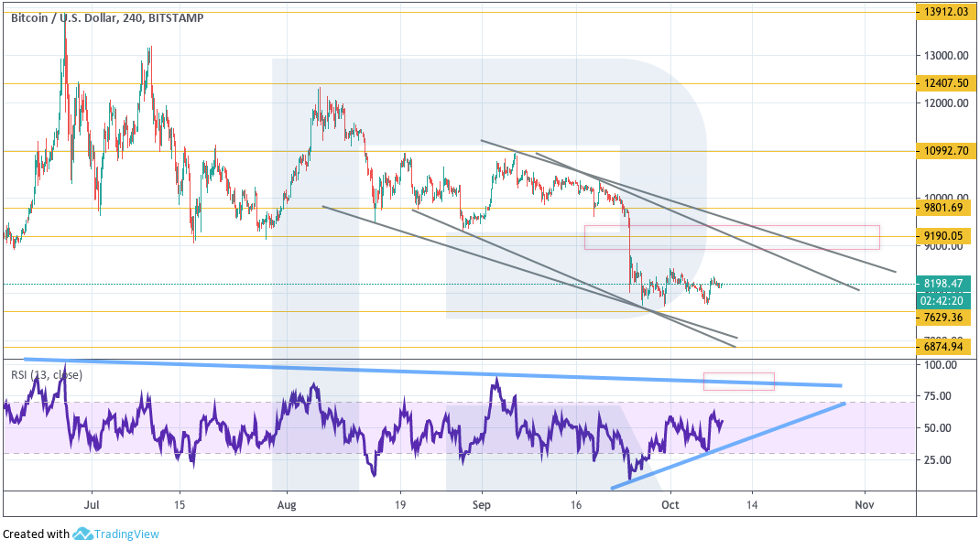Click the 6874.94 price level label
980x550 pixels.
pos(944,347)
